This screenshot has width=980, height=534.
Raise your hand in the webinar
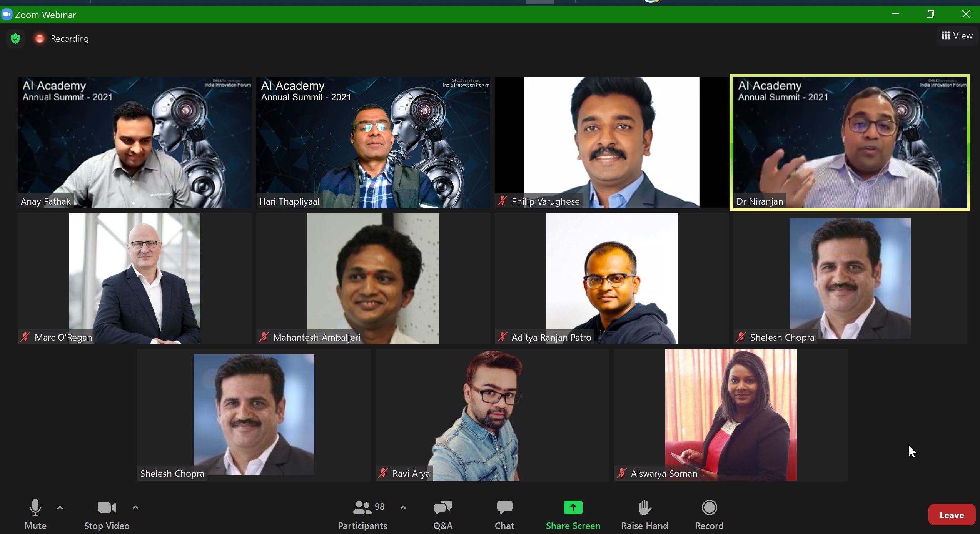[x=644, y=515]
